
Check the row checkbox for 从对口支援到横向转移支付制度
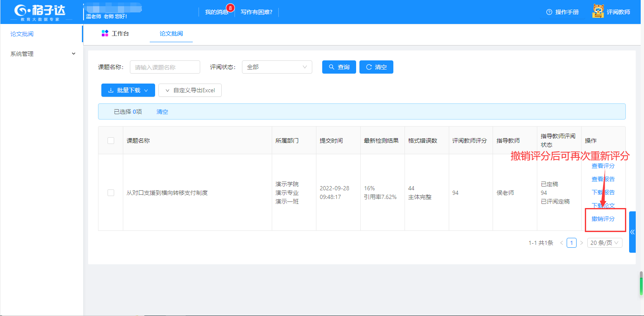[110, 193]
